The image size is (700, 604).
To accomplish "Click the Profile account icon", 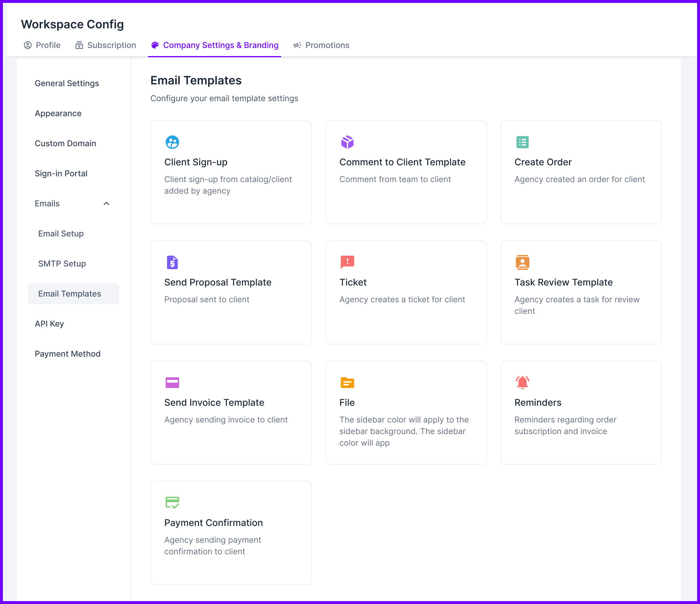I will pyautogui.click(x=28, y=45).
